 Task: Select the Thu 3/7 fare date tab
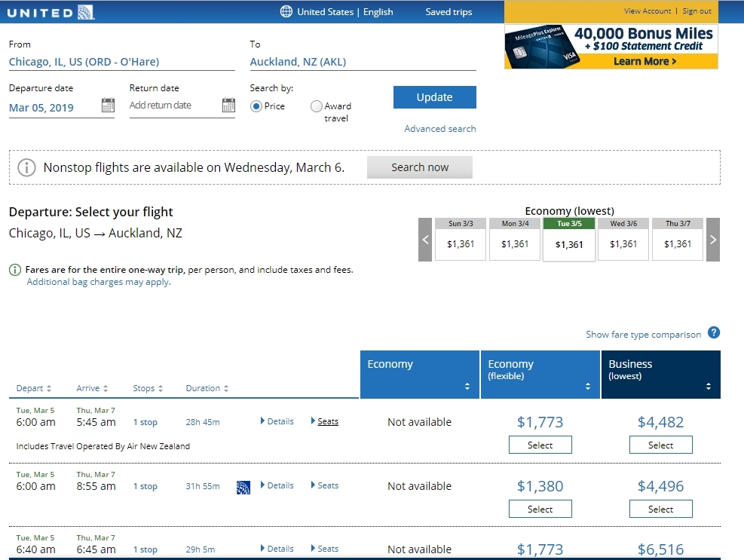click(678, 239)
